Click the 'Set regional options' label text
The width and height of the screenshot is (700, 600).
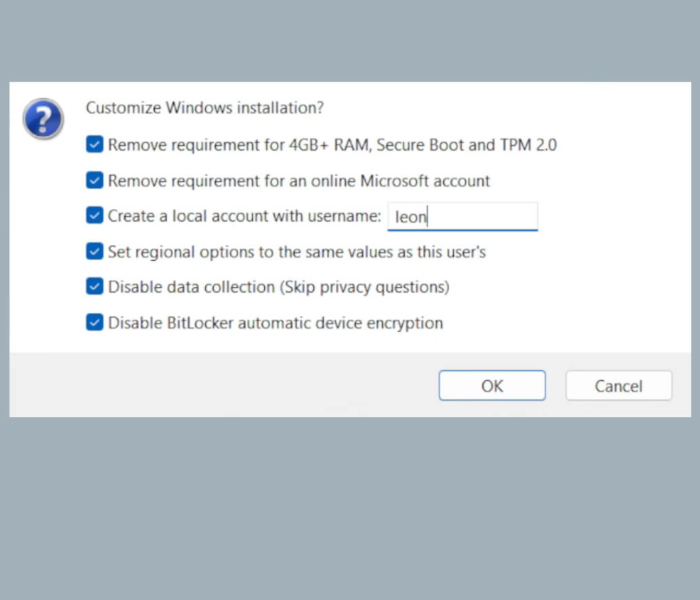(x=297, y=252)
